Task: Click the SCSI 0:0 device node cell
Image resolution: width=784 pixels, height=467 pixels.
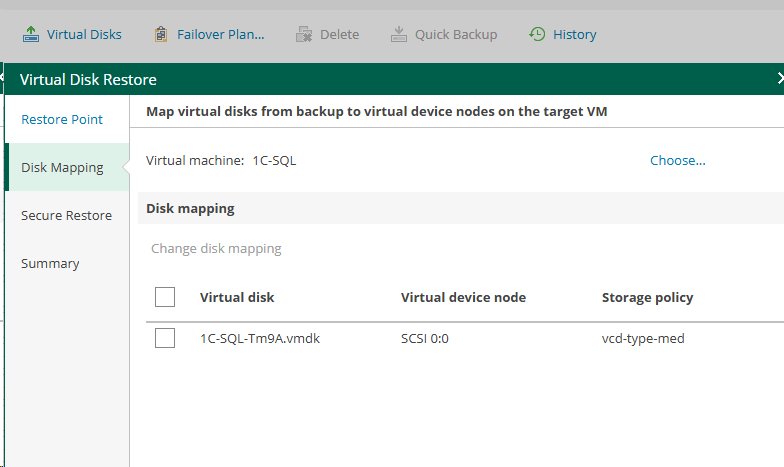Action: coord(425,339)
